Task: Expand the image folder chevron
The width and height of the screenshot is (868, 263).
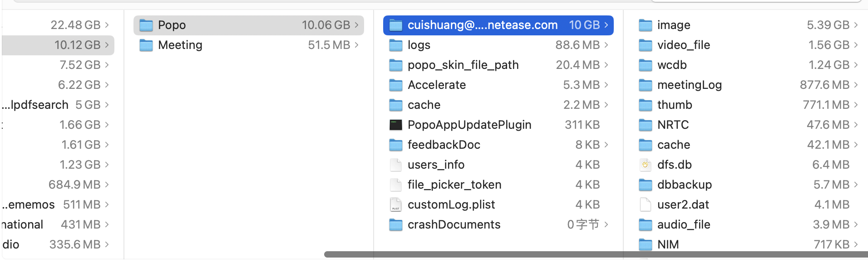Action: click(856, 25)
